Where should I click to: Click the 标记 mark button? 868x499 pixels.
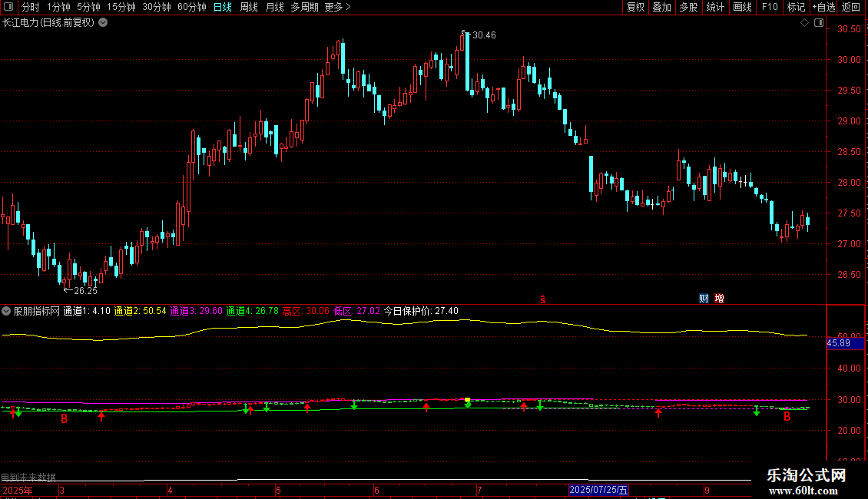tap(796, 7)
